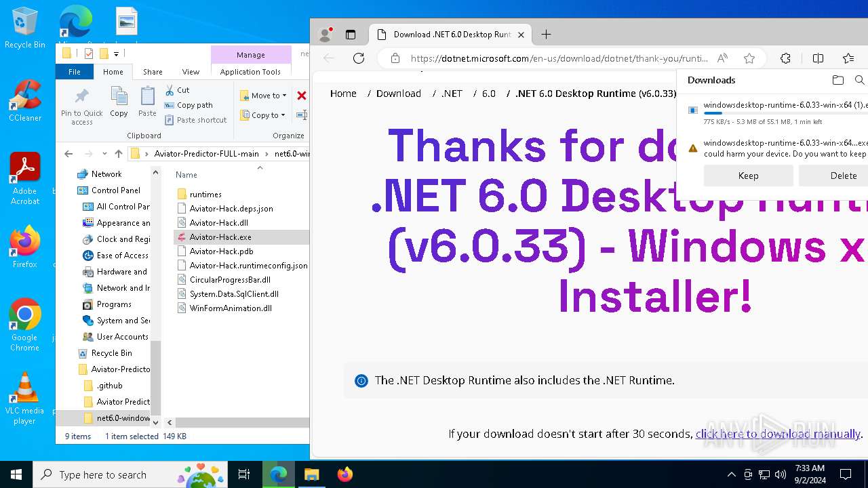View site information lock icon
The width and height of the screenshot is (868, 488).
pyautogui.click(x=395, y=58)
